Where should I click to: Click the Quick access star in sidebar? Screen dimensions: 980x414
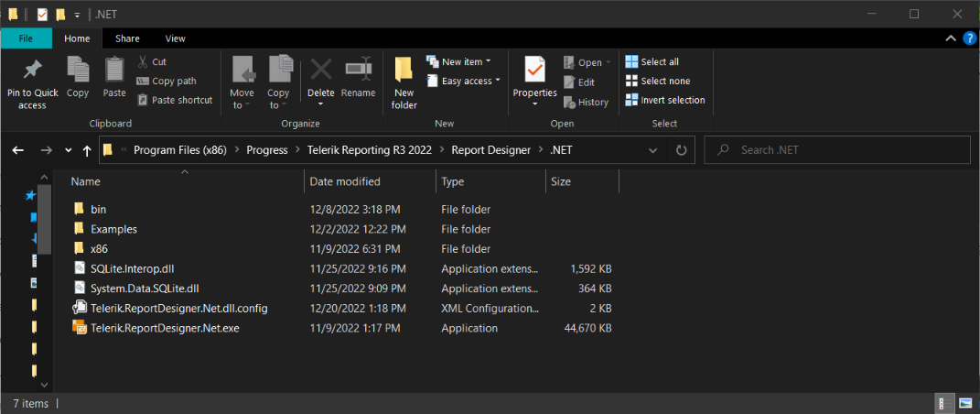(x=30, y=196)
